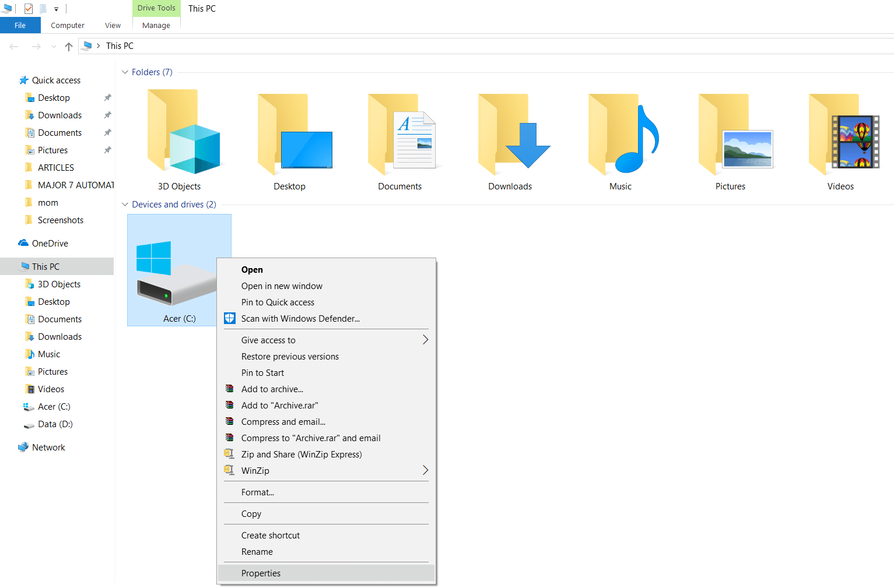Open the File menu button
The height and width of the screenshot is (588, 894).
pos(20,26)
